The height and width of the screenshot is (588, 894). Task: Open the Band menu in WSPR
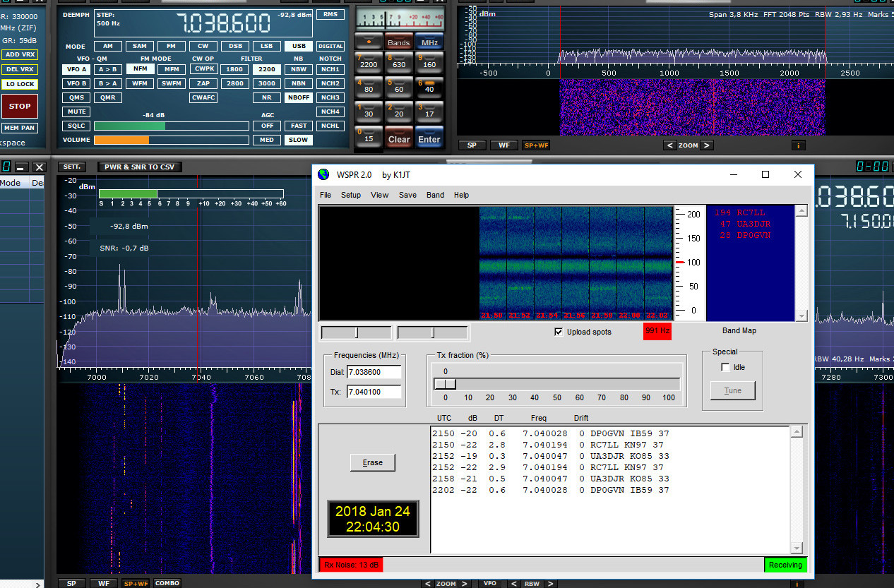tap(435, 195)
